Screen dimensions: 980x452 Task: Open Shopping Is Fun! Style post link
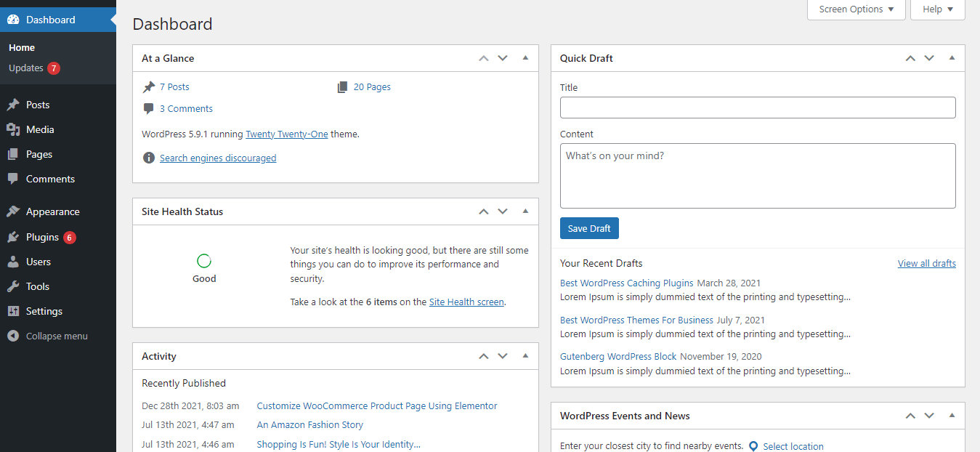[339, 444]
